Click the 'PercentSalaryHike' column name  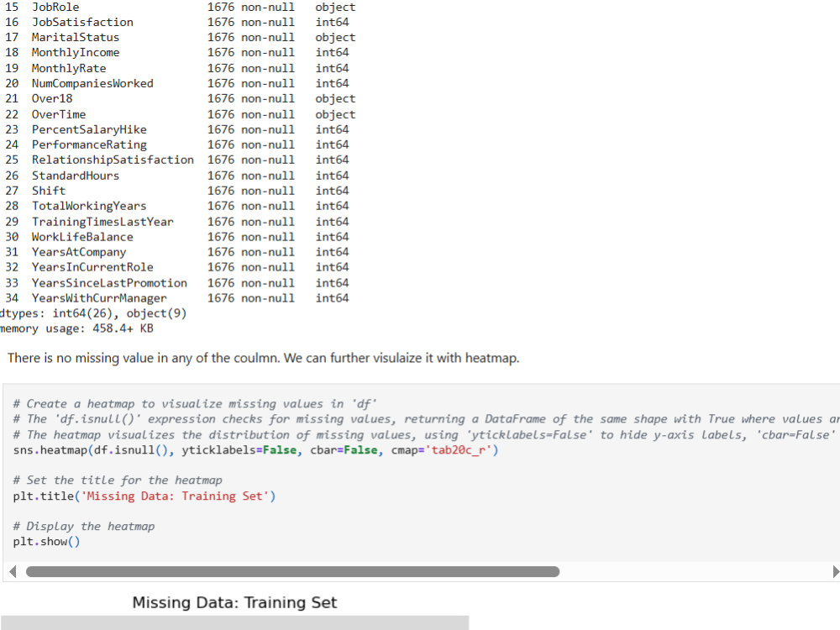coord(89,129)
